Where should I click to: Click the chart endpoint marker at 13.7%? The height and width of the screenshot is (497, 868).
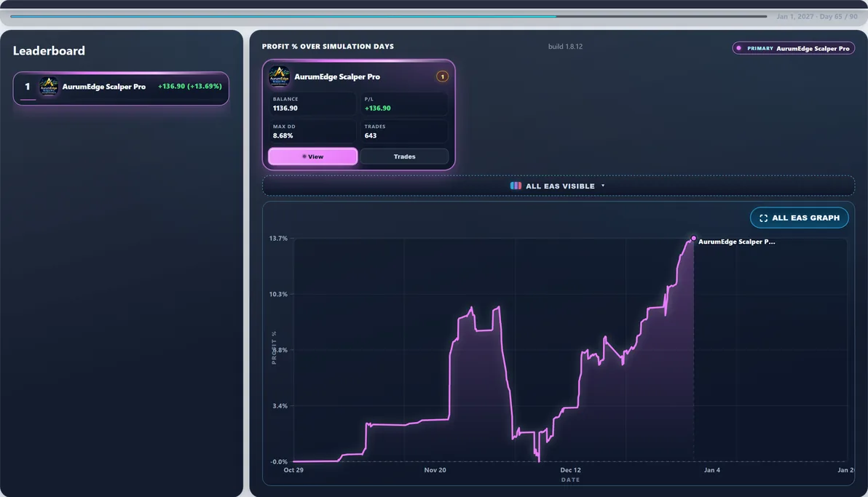click(693, 239)
